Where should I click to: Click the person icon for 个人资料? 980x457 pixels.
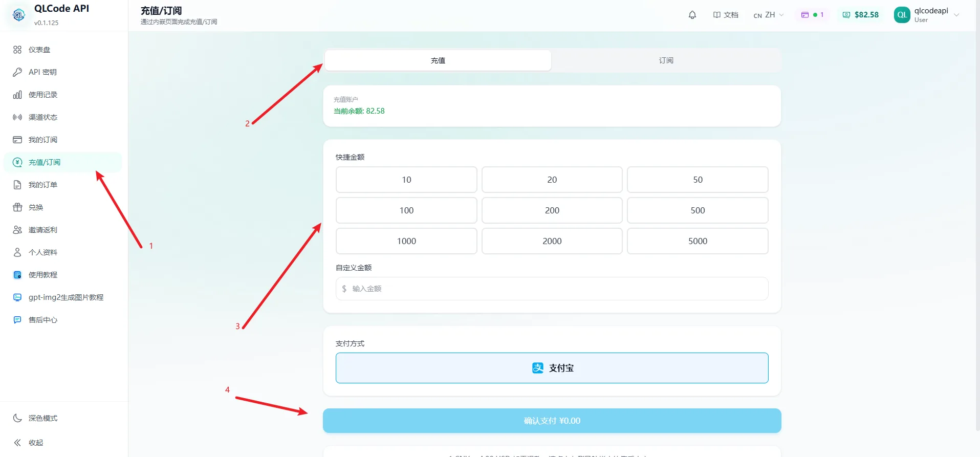click(x=17, y=252)
